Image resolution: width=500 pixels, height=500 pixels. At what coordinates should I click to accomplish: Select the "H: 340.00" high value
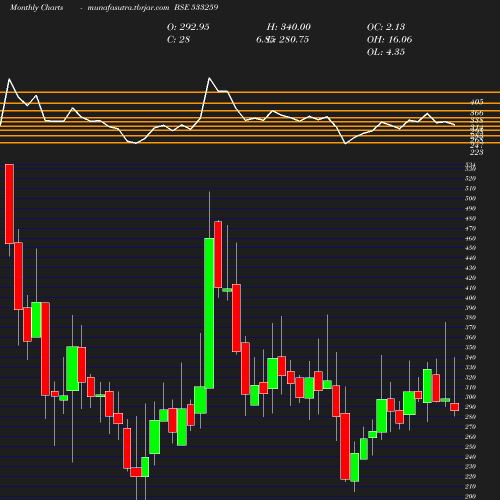point(289,27)
